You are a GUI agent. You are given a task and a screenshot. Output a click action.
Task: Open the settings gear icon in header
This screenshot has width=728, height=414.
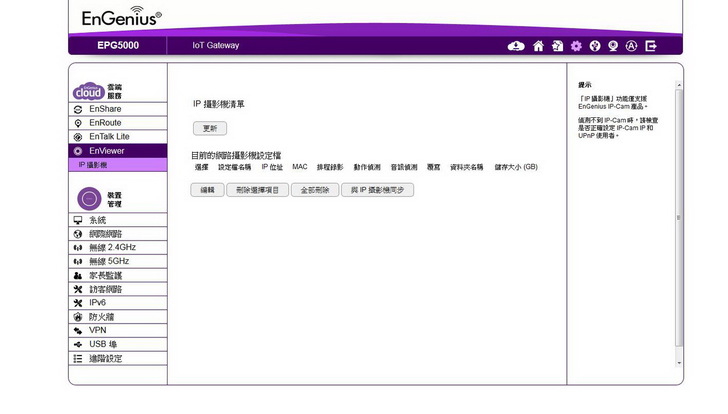576,46
